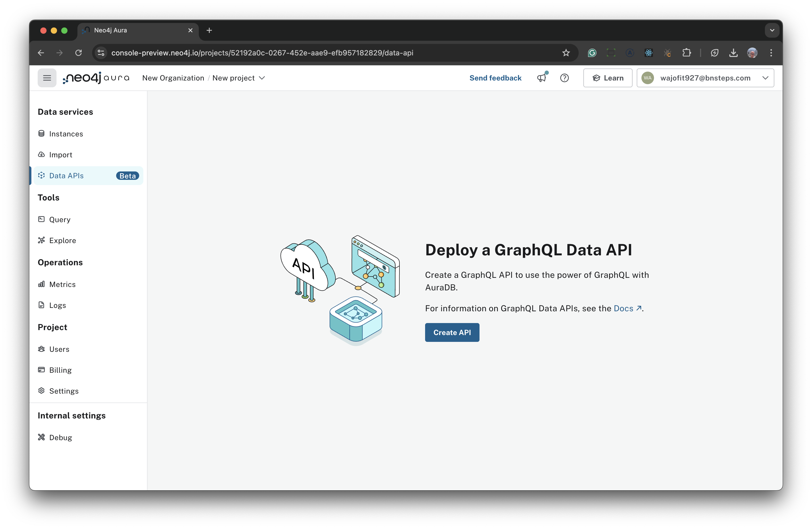Click the Metrics bar chart icon

point(41,284)
